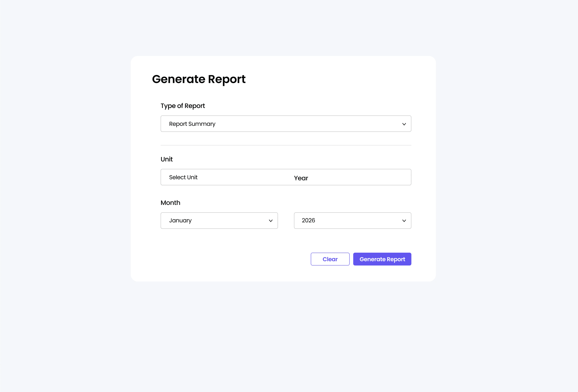Screen dimensions: 578x392
Task: Click empty card area right of the heading
Action: 336,79
